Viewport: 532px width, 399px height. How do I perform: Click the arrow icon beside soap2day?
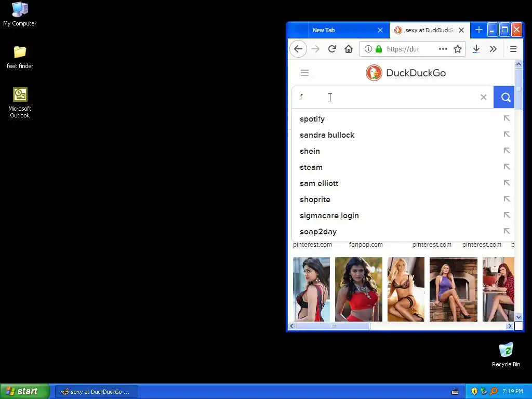click(507, 231)
